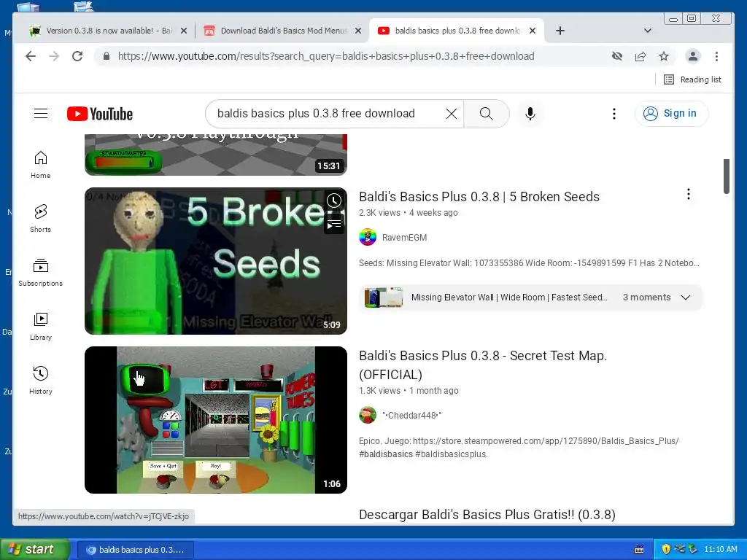Open the Reading list
Screen dimensions: 747x560
[692, 79]
